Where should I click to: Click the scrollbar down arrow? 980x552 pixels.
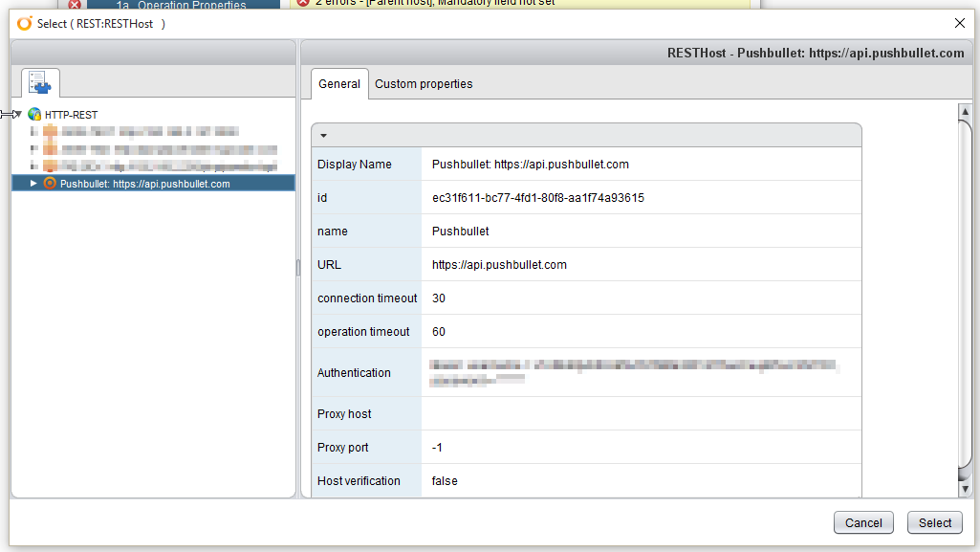[965, 489]
